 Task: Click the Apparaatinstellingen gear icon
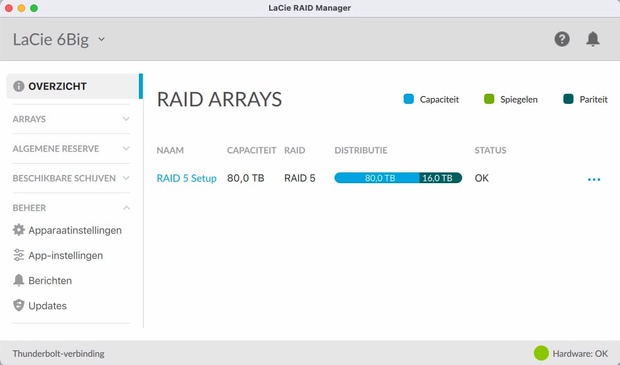(19, 230)
